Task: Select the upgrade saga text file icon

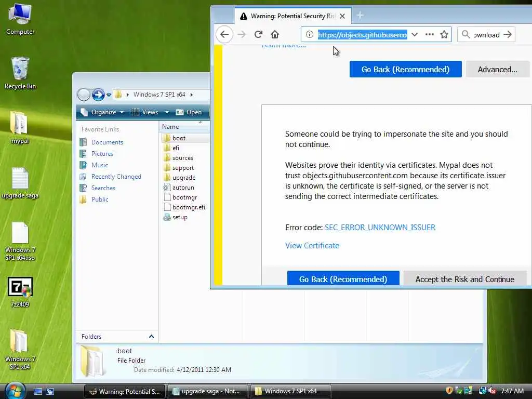Action: [x=20, y=183]
